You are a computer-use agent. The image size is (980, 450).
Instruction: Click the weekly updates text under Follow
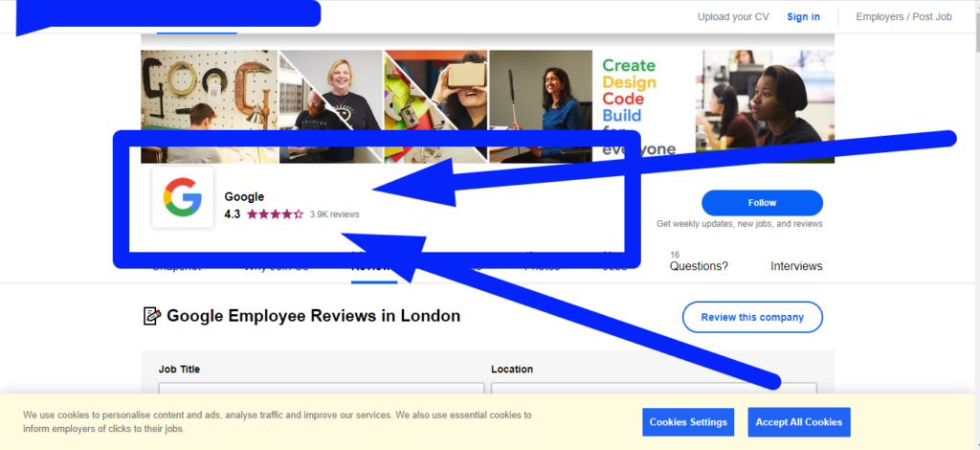(x=740, y=224)
